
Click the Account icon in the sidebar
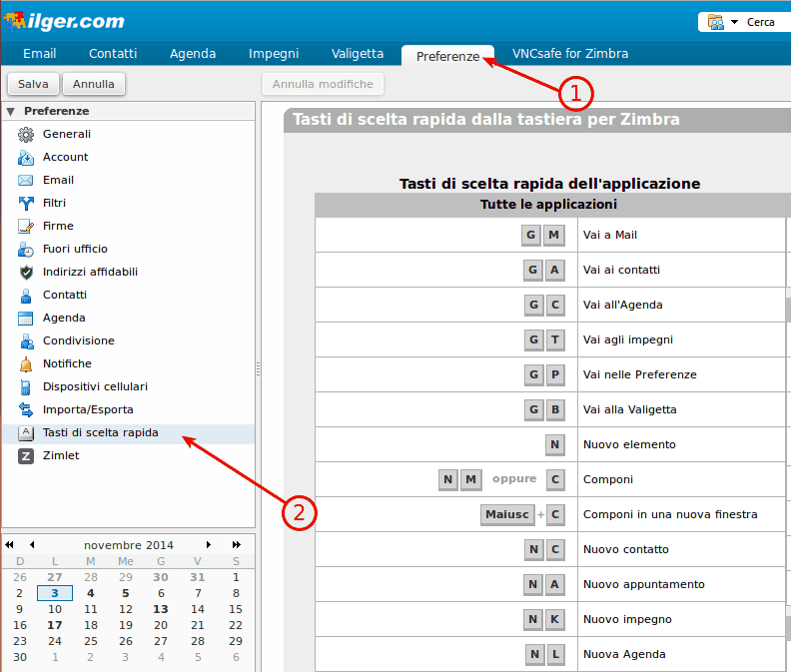coord(26,158)
